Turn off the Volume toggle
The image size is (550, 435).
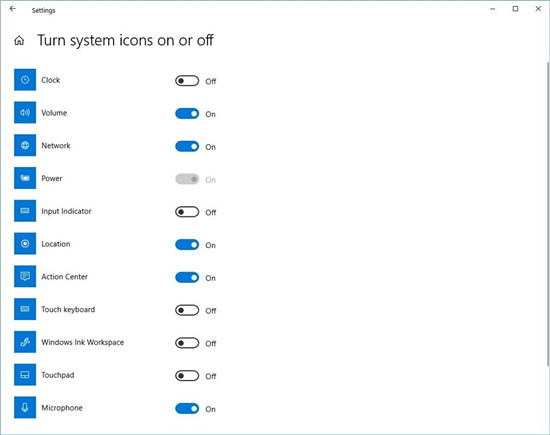187,114
